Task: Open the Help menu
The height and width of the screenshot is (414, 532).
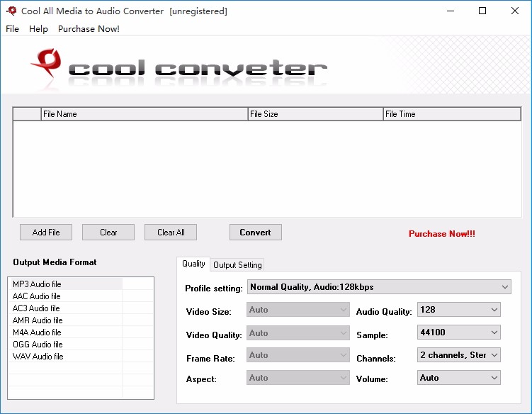Action: [38, 29]
